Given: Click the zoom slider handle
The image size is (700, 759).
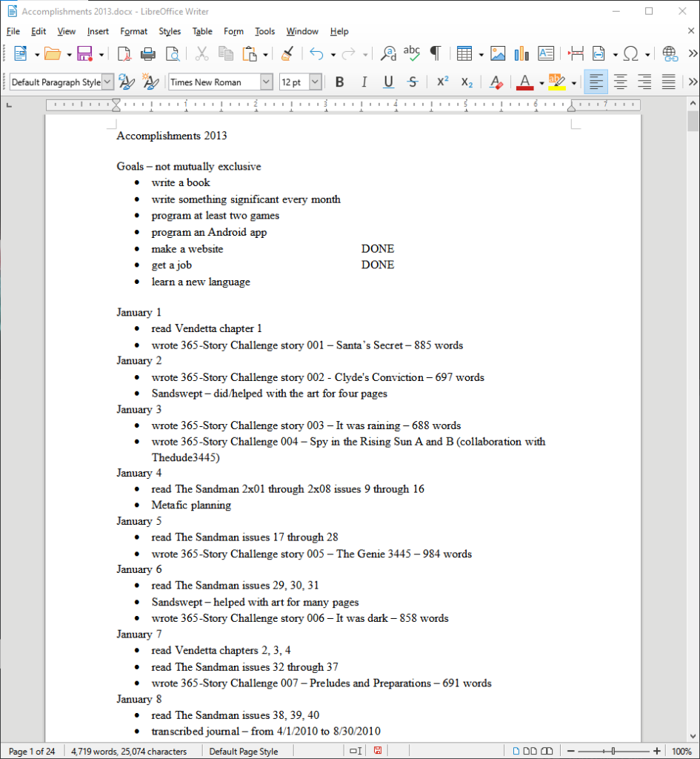Looking at the screenshot, I should 613,751.
